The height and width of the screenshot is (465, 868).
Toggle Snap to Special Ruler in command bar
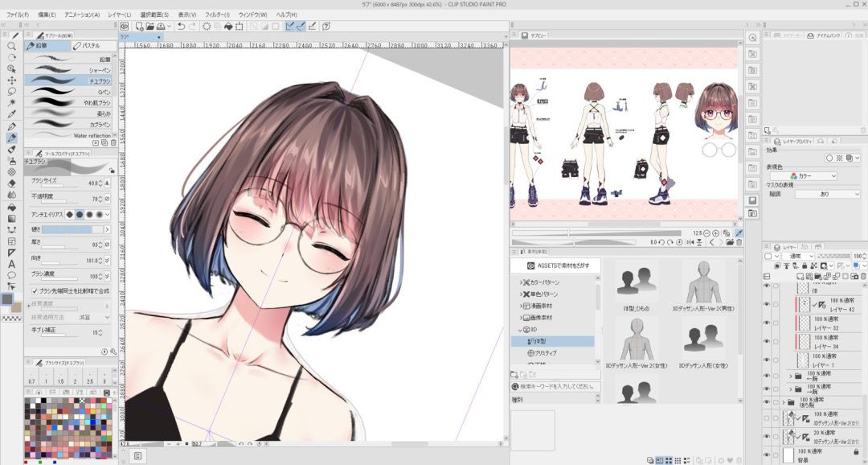(x=301, y=26)
